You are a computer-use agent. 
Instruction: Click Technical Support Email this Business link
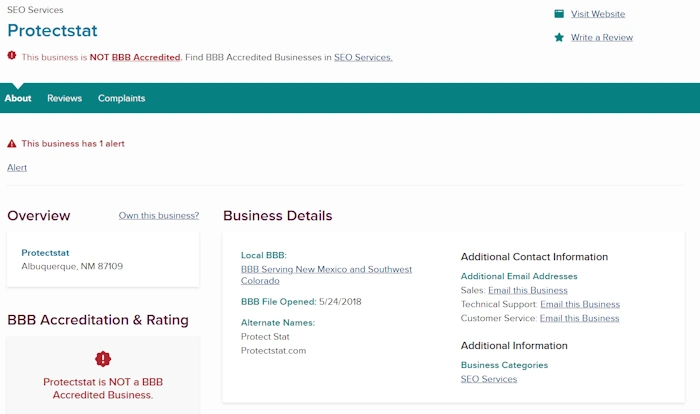click(580, 304)
